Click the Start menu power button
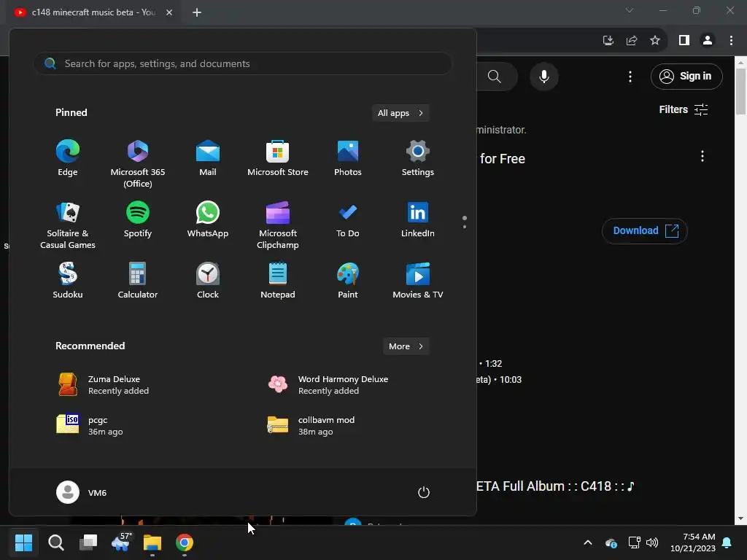The width and height of the screenshot is (747, 560). [424, 492]
